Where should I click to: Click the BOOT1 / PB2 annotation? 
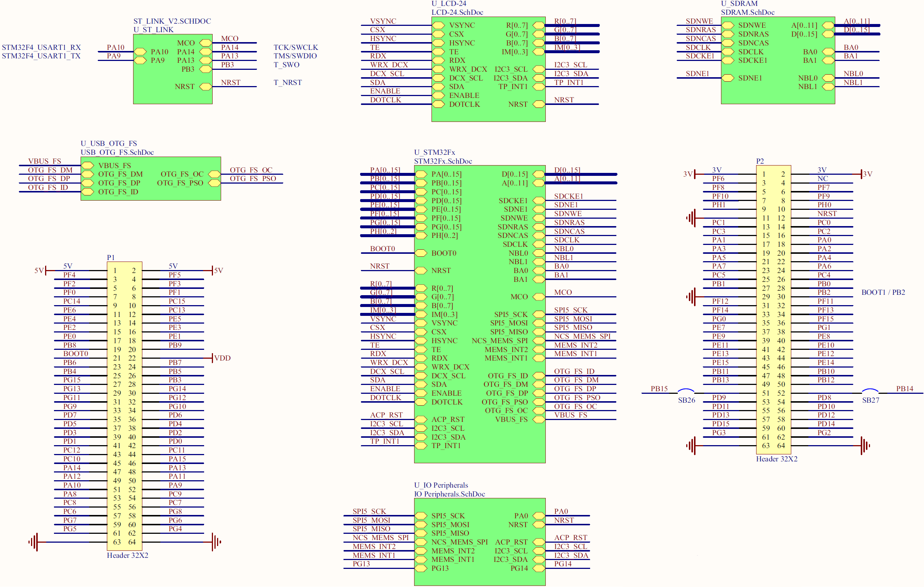click(x=883, y=292)
